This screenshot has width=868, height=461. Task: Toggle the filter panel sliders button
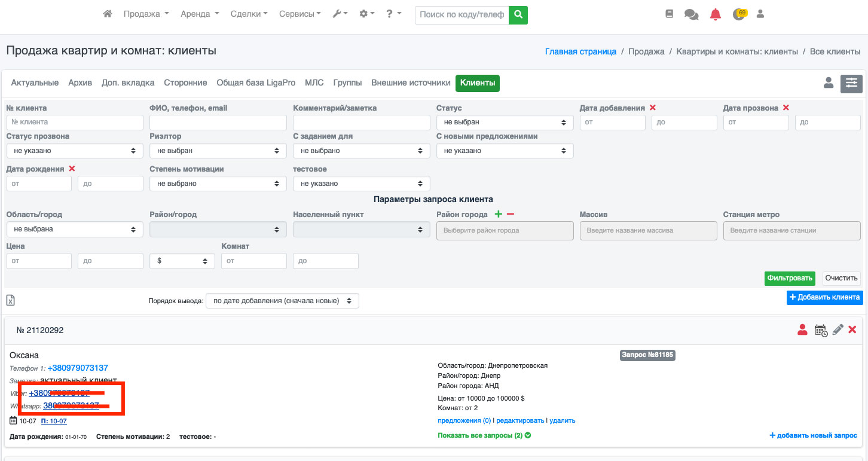[851, 84]
